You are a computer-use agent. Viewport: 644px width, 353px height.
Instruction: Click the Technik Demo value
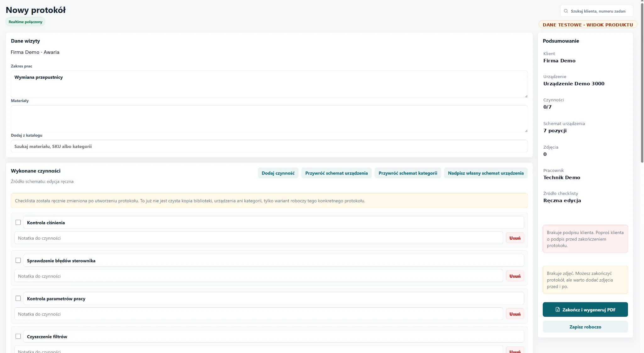pyautogui.click(x=562, y=178)
